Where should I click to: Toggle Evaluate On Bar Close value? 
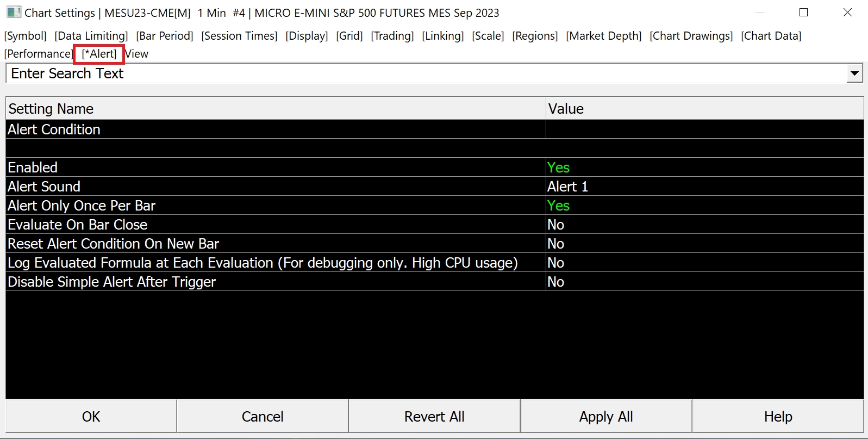(556, 225)
